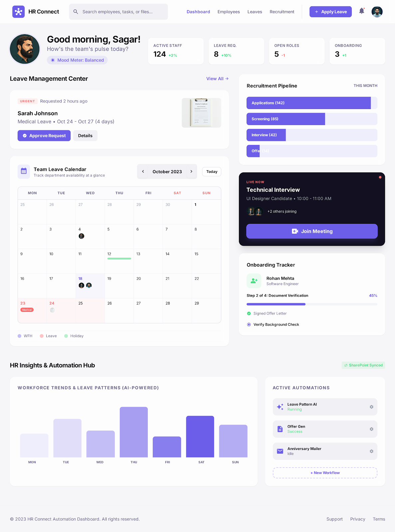
Task: Open the user profile avatar menu
Action: tap(377, 12)
